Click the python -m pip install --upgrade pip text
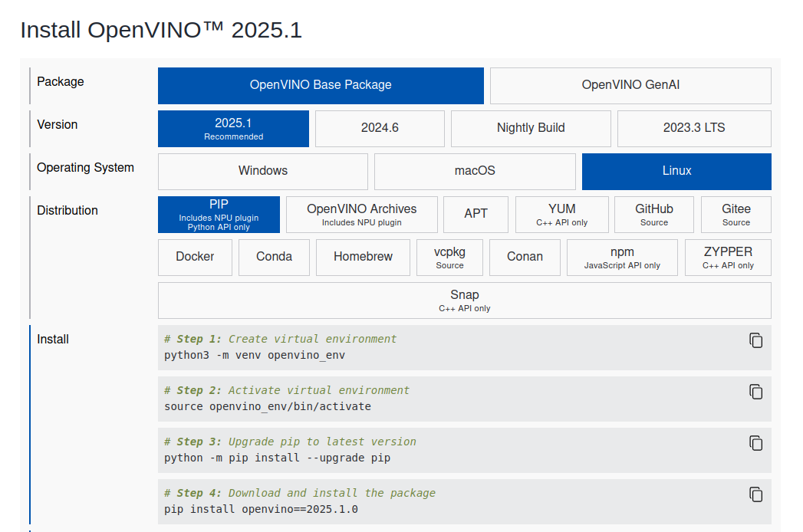This screenshot has height=532, width=803. (x=277, y=458)
